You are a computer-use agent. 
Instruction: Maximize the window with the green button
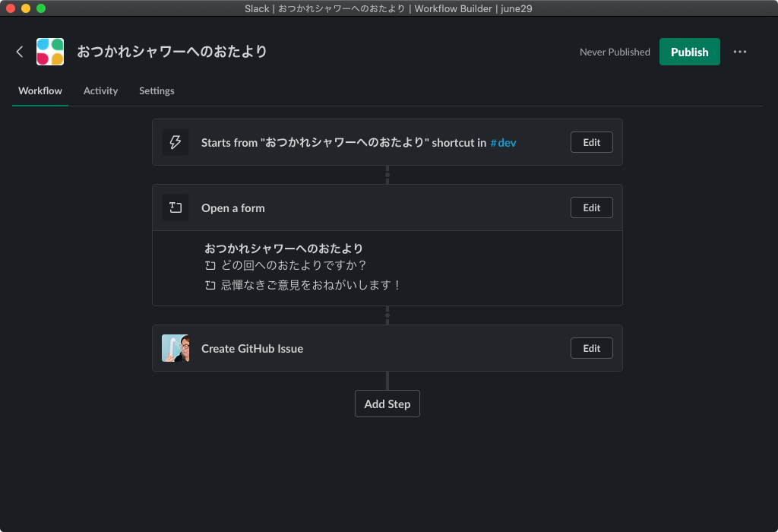(x=41, y=8)
